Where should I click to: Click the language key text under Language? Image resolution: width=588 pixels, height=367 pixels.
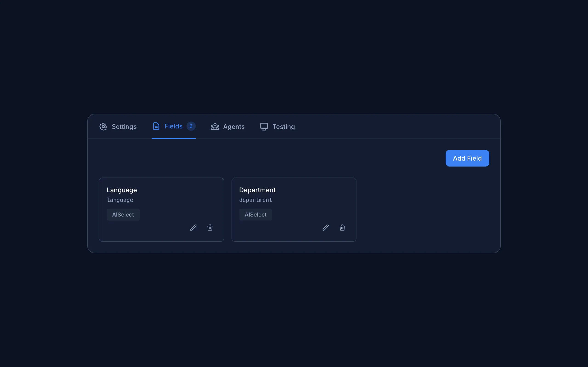[x=120, y=200]
